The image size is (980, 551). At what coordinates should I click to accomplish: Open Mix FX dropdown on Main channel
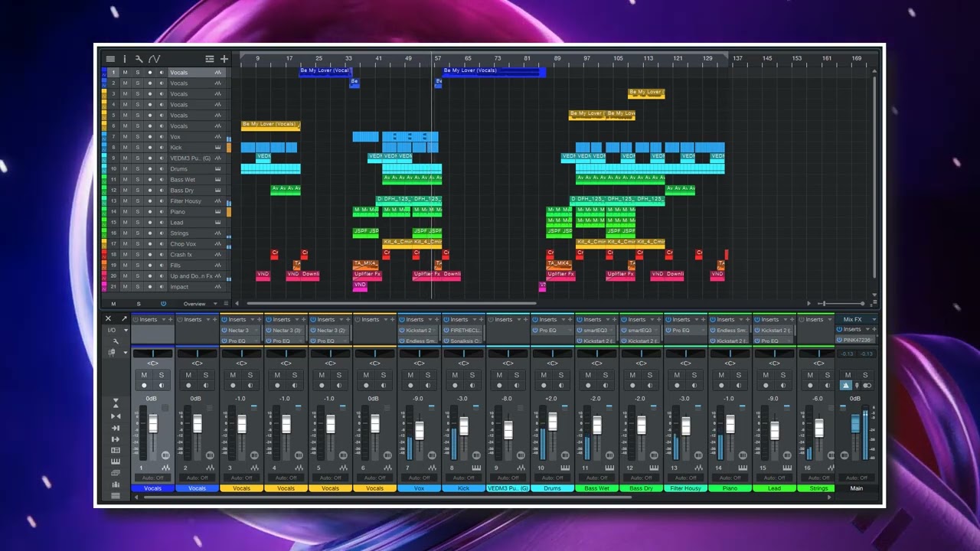[x=874, y=319]
